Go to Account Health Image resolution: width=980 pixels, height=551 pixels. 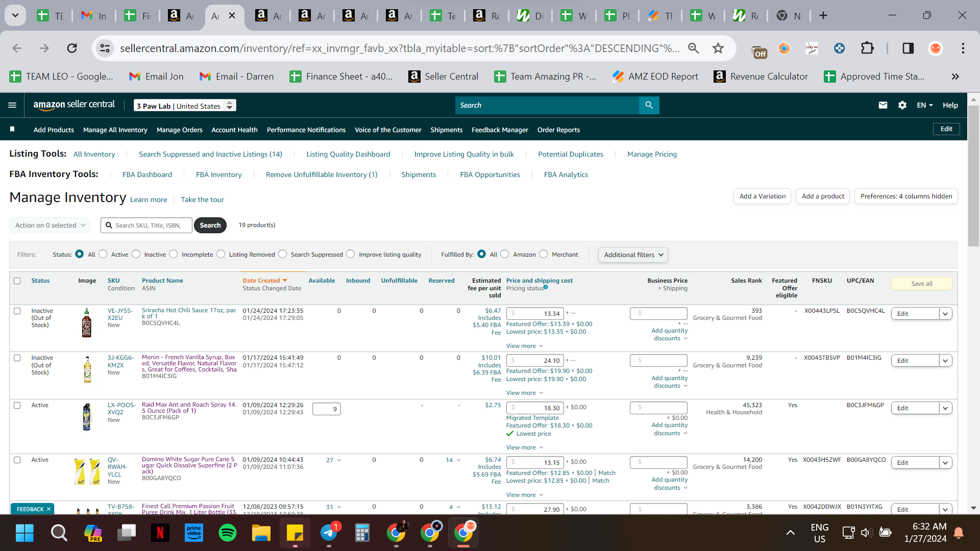point(235,130)
